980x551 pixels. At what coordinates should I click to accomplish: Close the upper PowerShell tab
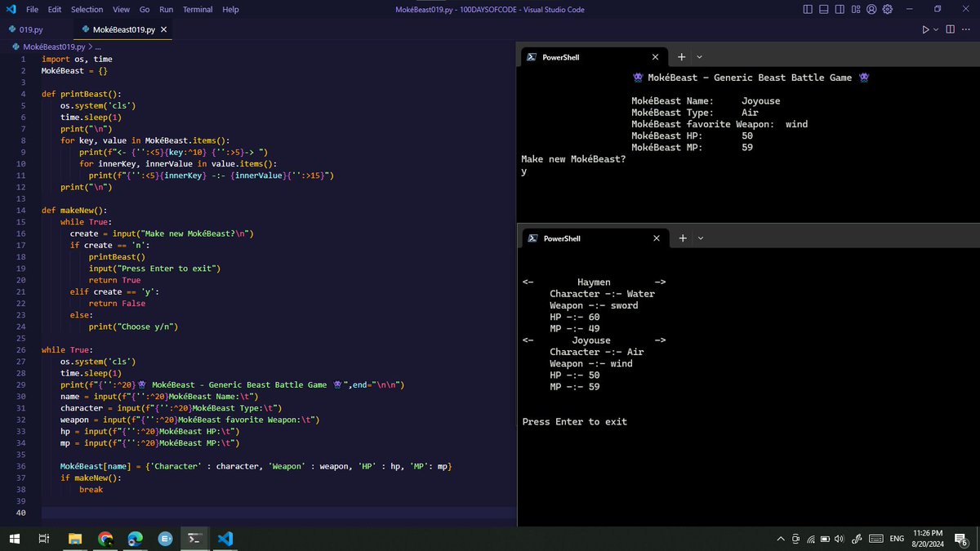pyautogui.click(x=655, y=57)
